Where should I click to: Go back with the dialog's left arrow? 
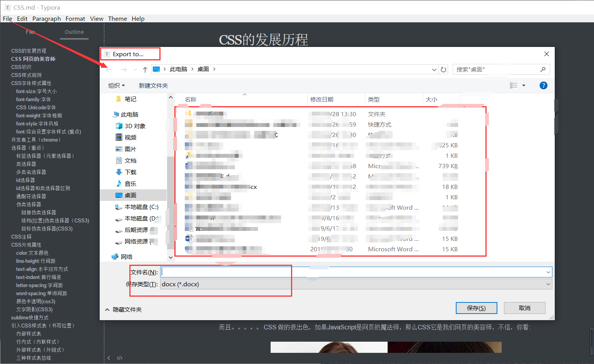pyautogui.click(x=109, y=70)
